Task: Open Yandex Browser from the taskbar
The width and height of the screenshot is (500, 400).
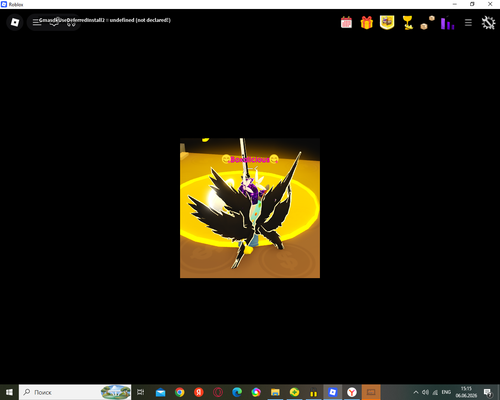Action: (352, 392)
